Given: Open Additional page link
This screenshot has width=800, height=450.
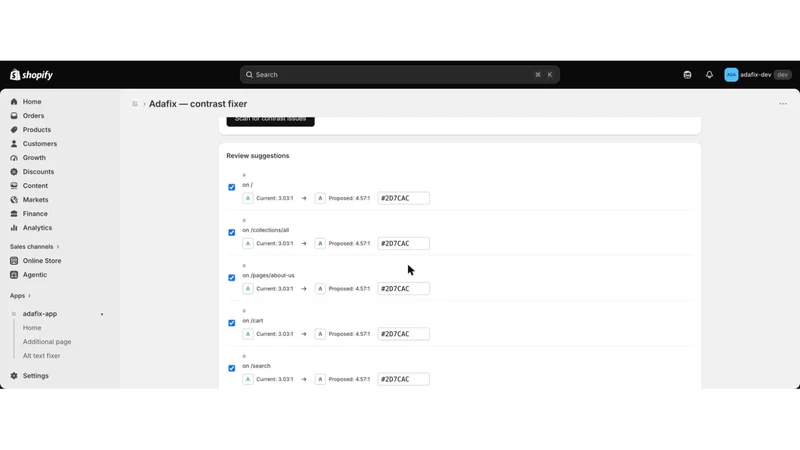Looking at the screenshot, I should point(46,342).
